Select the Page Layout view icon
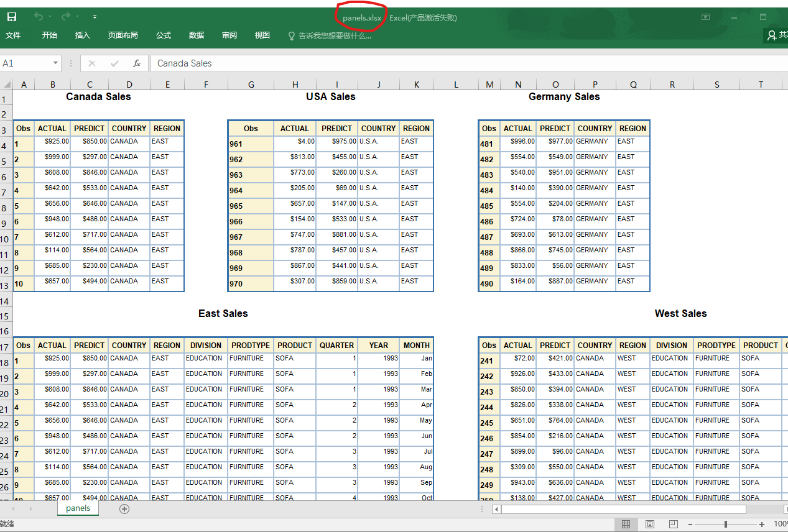 (x=649, y=525)
